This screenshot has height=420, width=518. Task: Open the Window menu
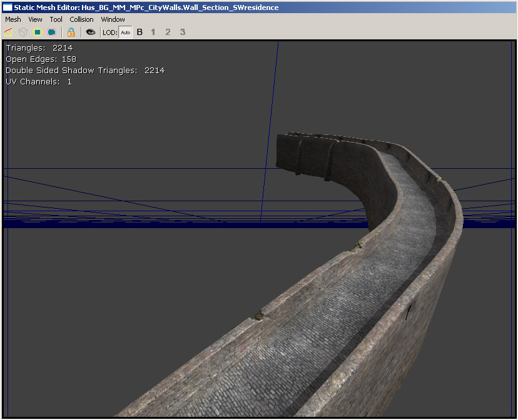click(x=113, y=19)
